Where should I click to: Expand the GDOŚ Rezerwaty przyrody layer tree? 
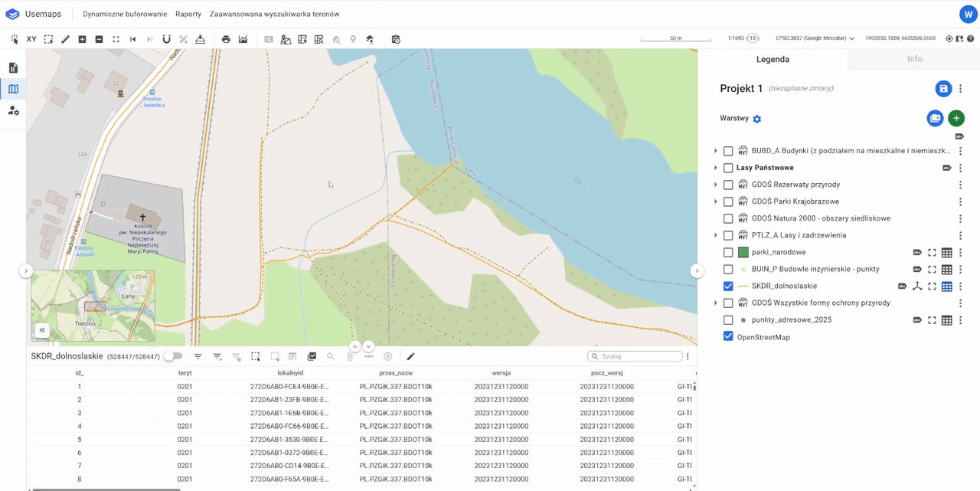pyautogui.click(x=716, y=185)
